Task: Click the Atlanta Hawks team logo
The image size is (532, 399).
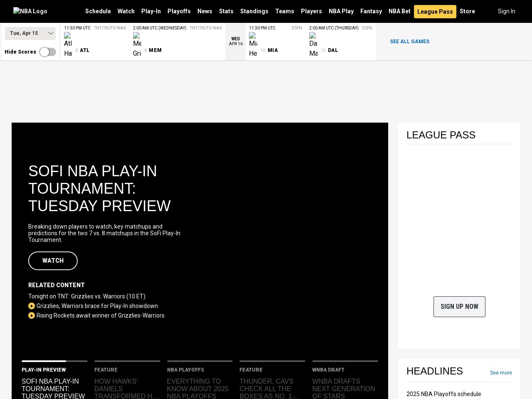Action: 68,45
